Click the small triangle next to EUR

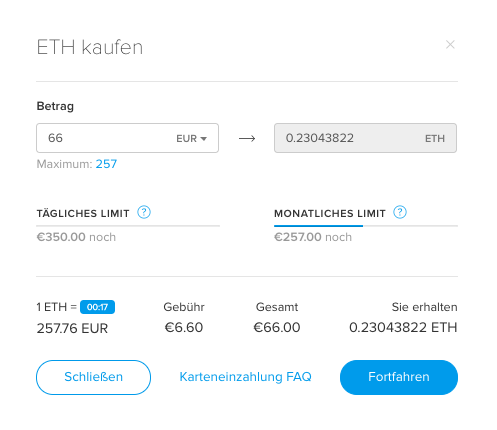tap(204, 139)
